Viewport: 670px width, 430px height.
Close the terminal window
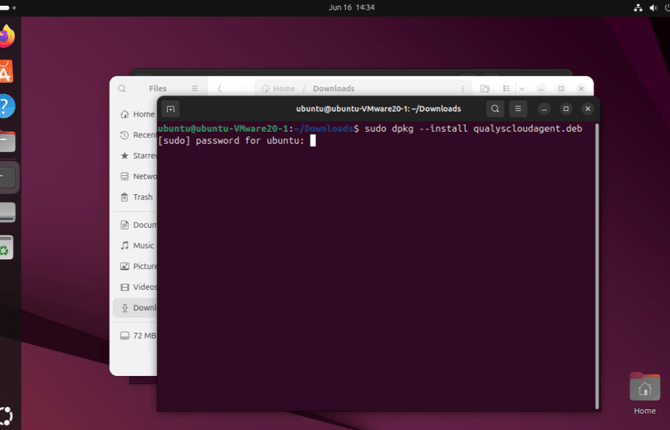click(588, 109)
